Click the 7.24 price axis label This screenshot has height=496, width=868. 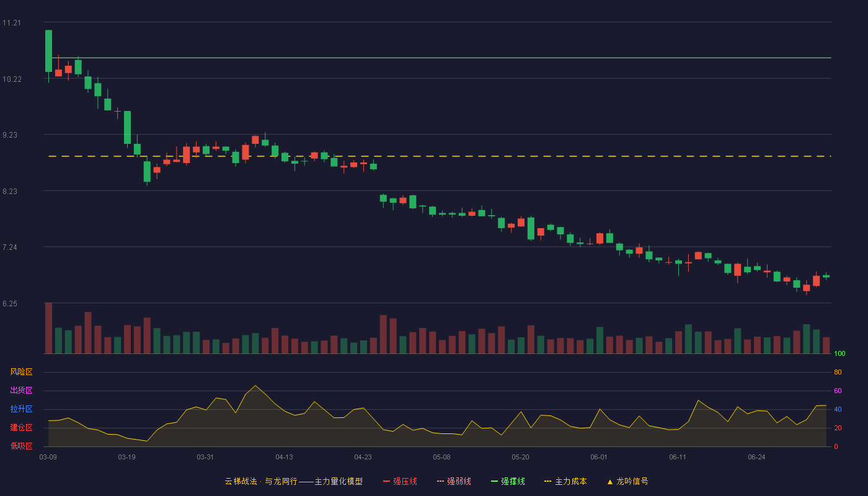(x=9, y=247)
